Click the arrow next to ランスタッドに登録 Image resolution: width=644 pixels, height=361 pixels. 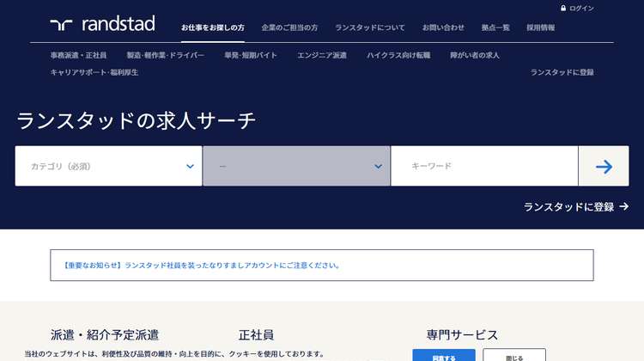tap(624, 206)
